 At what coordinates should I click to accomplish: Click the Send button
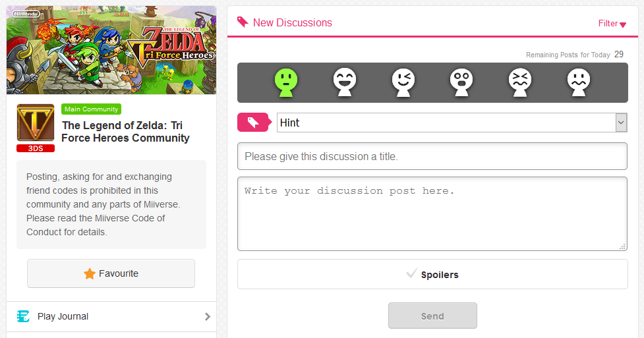click(432, 316)
